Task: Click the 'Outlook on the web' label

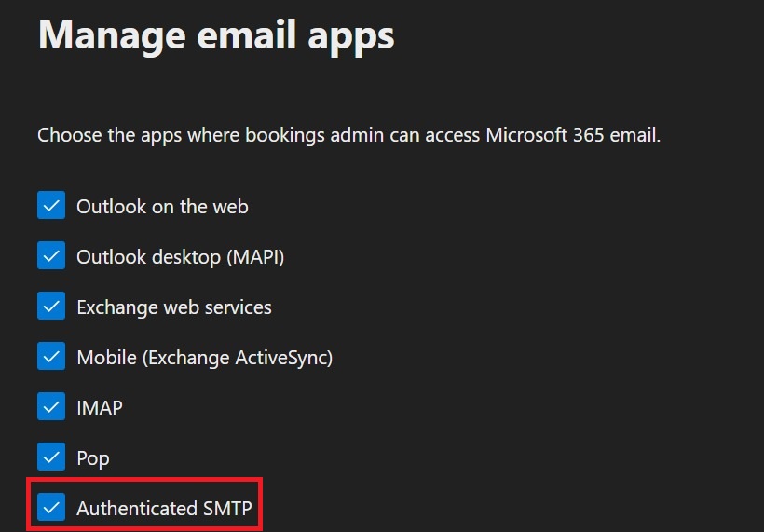Action: (x=162, y=206)
